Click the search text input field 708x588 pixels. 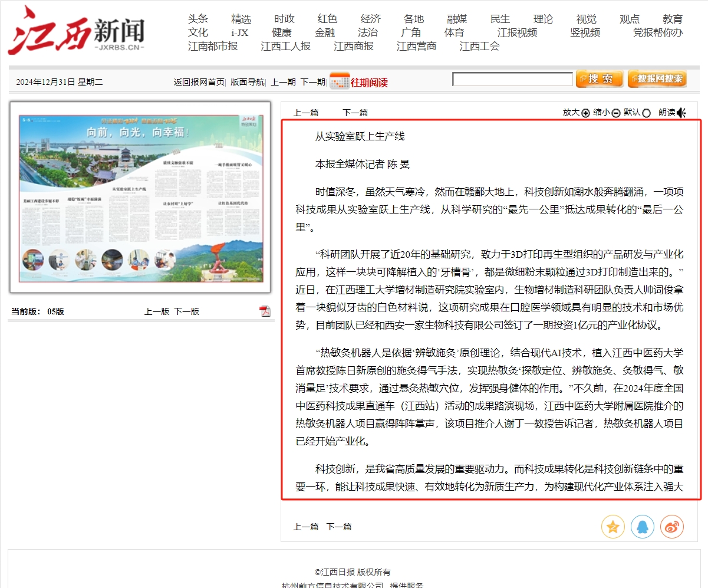coord(512,79)
